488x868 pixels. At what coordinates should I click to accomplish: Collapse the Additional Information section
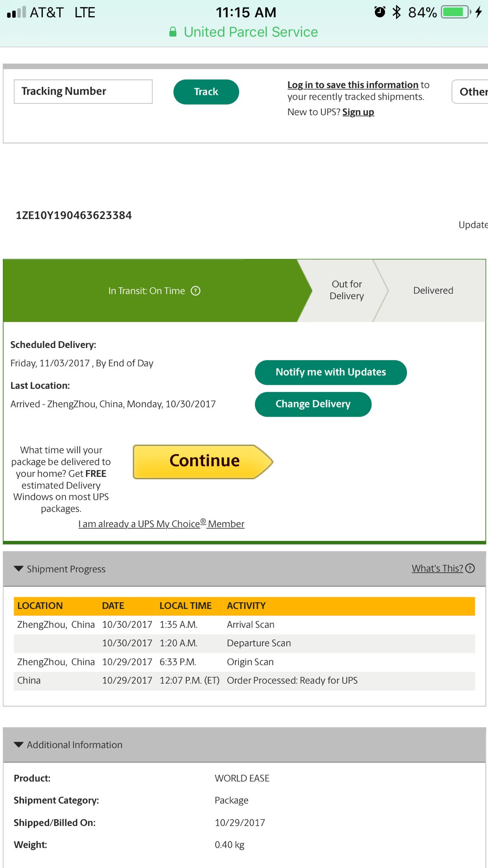point(19,745)
